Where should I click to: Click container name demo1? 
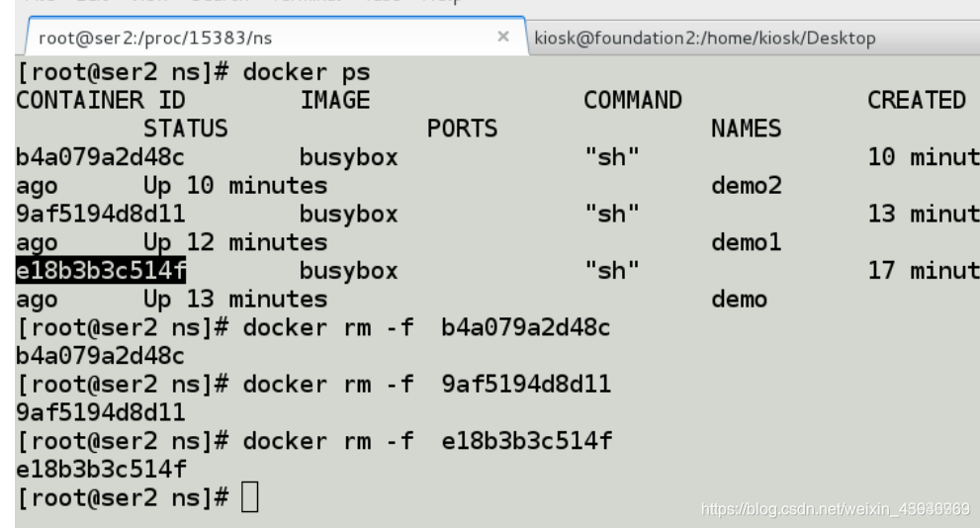(747, 242)
